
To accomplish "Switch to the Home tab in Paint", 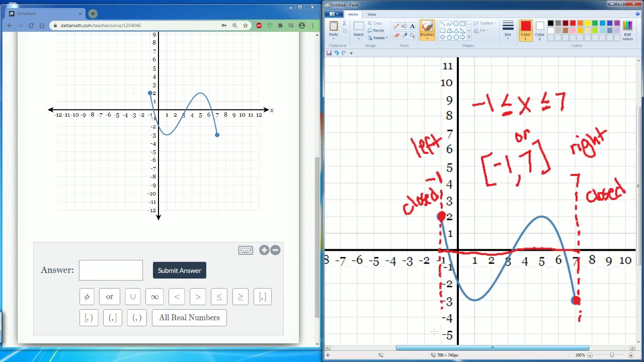I will [353, 14].
